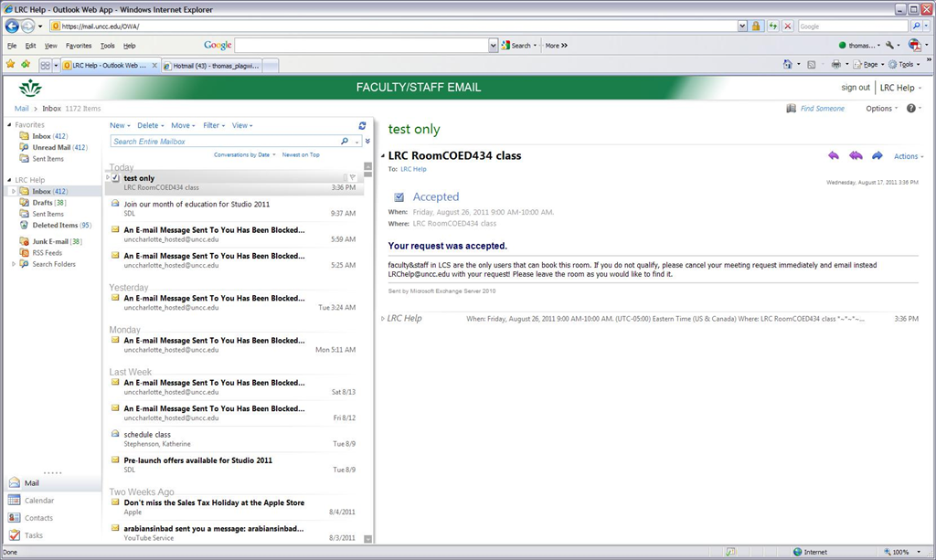Open the Filter dropdown
The height and width of the screenshot is (560, 936).
213,125
